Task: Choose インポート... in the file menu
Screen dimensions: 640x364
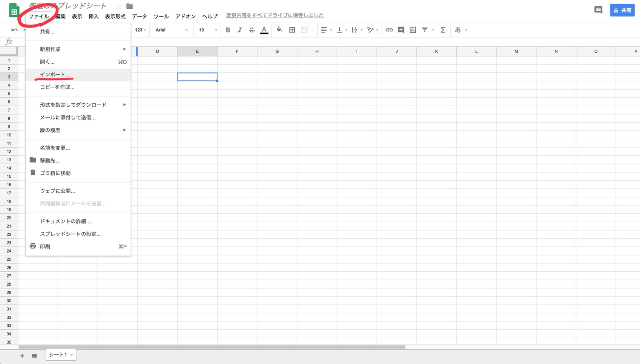Action: tap(78, 75)
